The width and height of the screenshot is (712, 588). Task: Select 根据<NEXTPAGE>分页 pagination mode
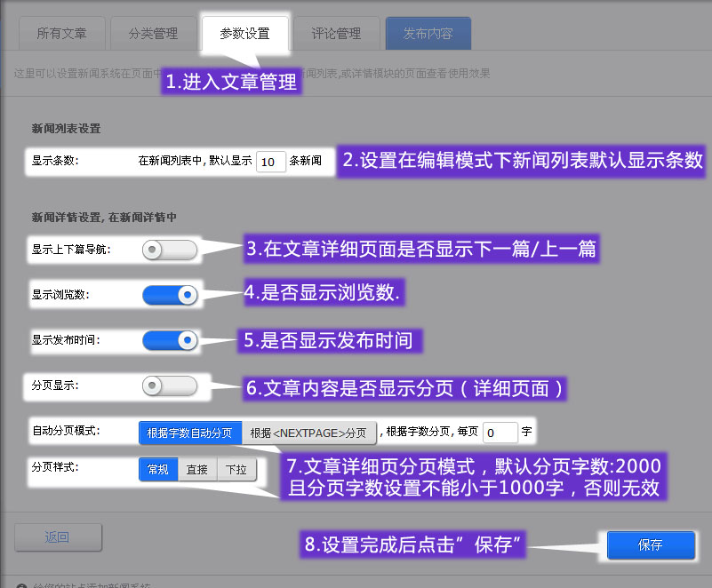(x=308, y=433)
